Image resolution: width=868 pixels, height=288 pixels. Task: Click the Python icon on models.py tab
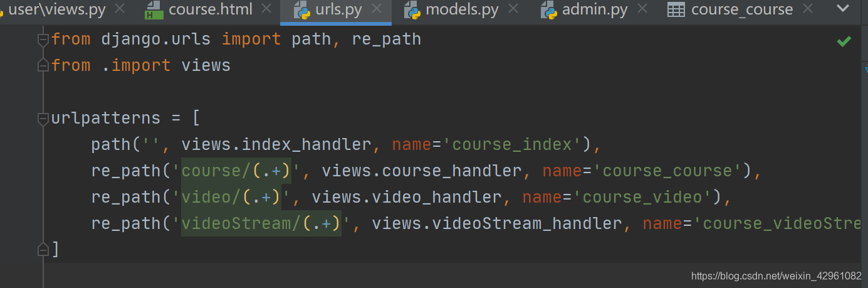[412, 9]
